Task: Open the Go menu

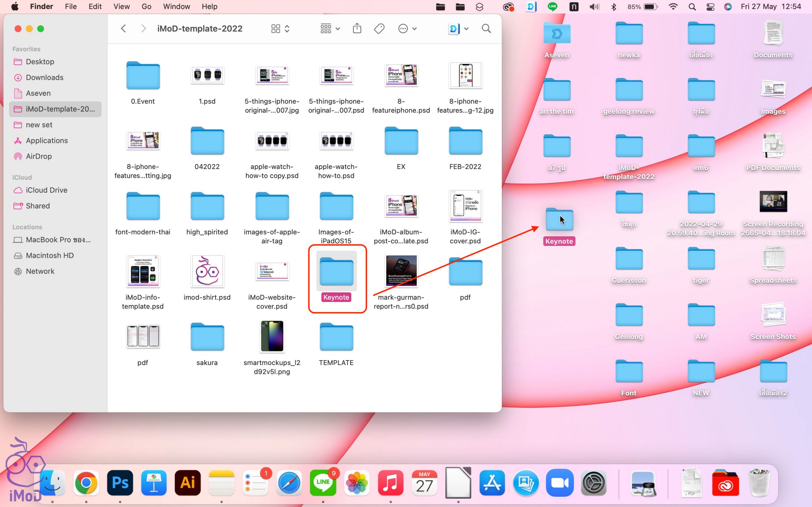Action: coord(146,7)
